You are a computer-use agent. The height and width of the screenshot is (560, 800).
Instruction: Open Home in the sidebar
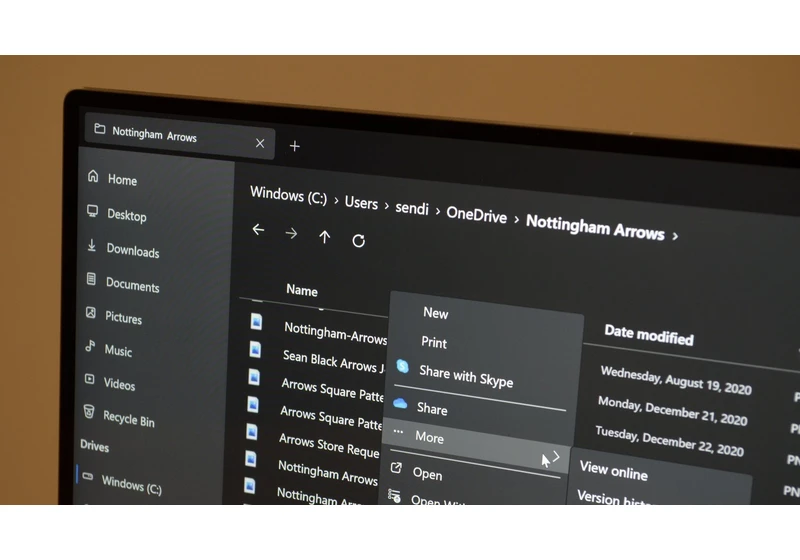point(122,180)
